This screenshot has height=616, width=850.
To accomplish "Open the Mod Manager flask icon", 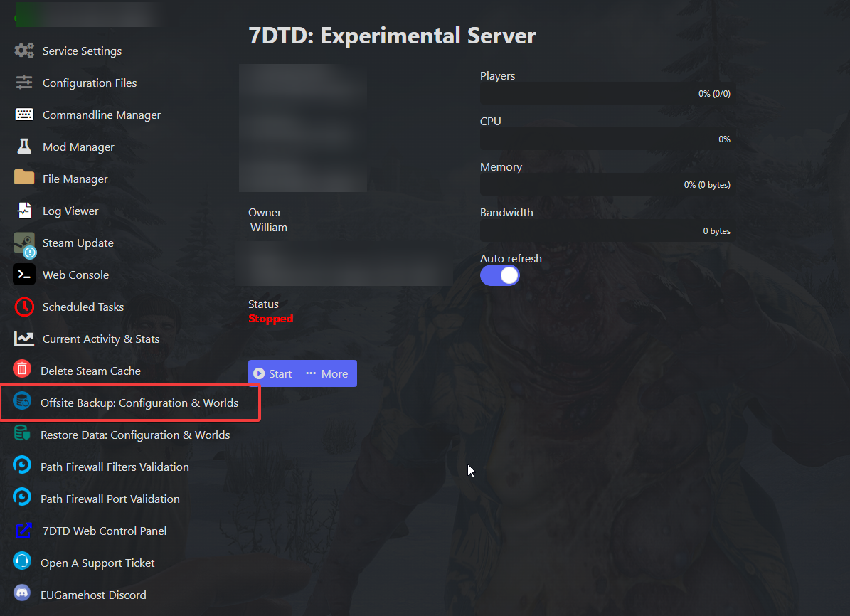I will click(x=24, y=147).
